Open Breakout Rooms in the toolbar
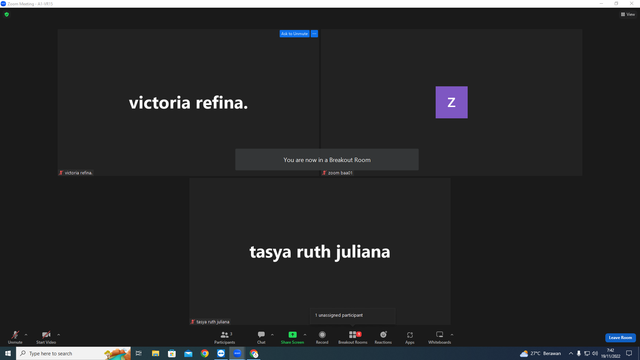Screen dimensions: 640x360 tap(353, 337)
